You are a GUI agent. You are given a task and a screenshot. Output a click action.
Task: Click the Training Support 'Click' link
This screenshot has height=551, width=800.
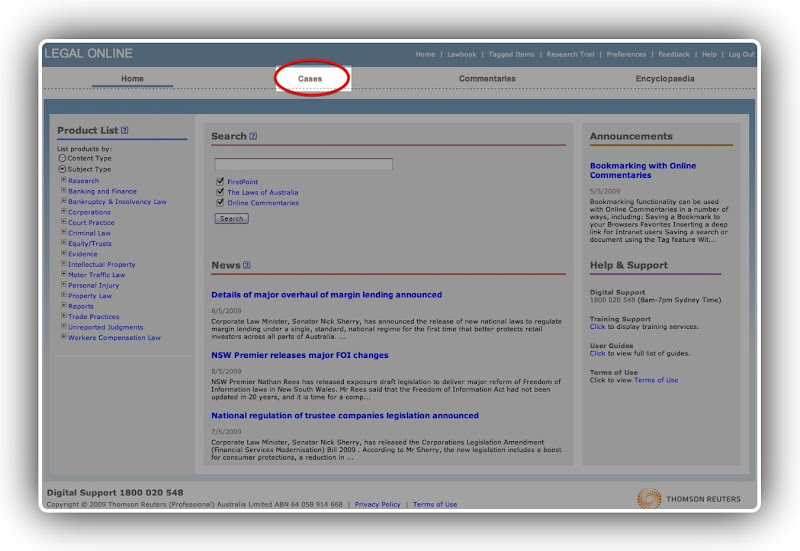(597, 327)
